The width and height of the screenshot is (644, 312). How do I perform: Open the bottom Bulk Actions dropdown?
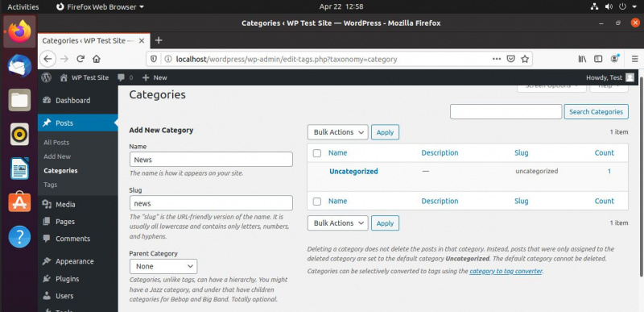[x=337, y=223]
